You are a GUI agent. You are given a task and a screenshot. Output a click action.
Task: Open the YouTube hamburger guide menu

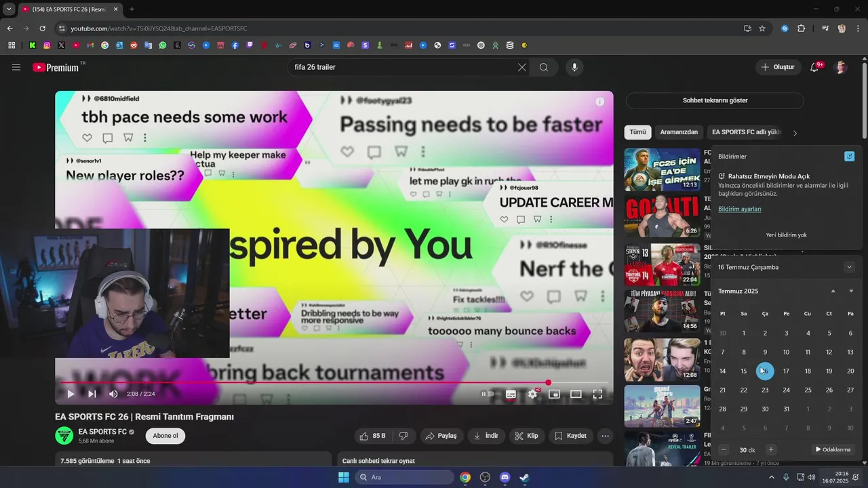click(16, 67)
